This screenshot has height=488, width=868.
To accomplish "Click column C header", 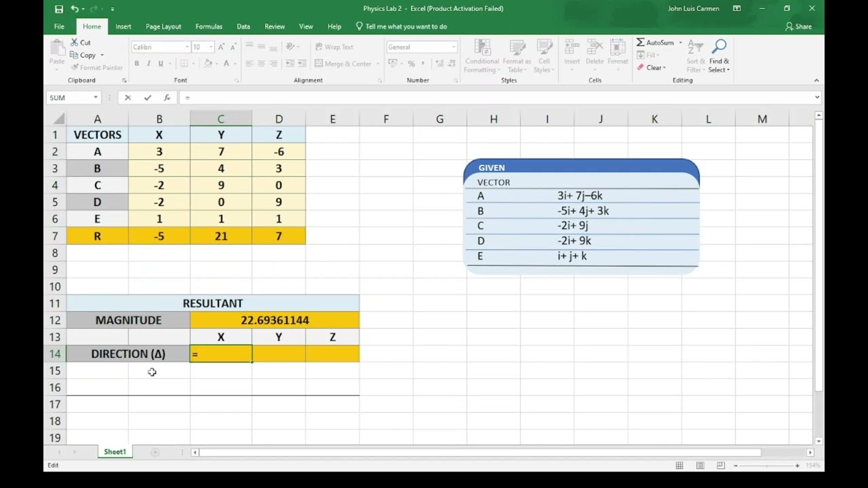I will 221,119.
